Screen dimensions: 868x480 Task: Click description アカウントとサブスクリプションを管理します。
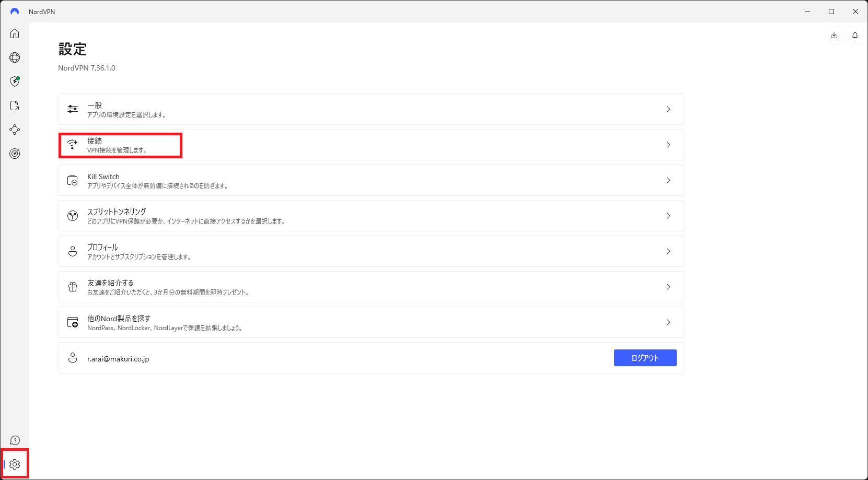pos(139,257)
